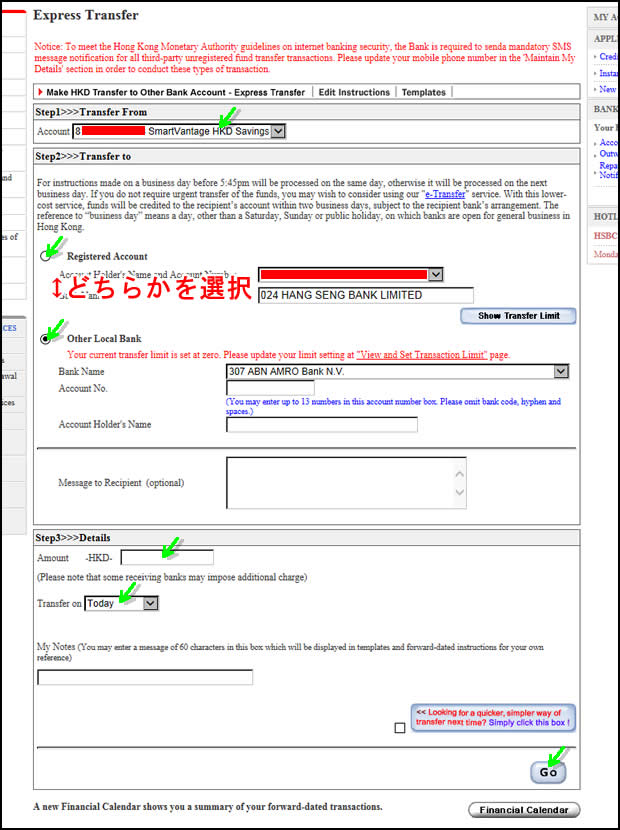Click the Step2>>>Transfer to header
Image resolution: width=620 pixels, height=830 pixels.
click(83, 156)
